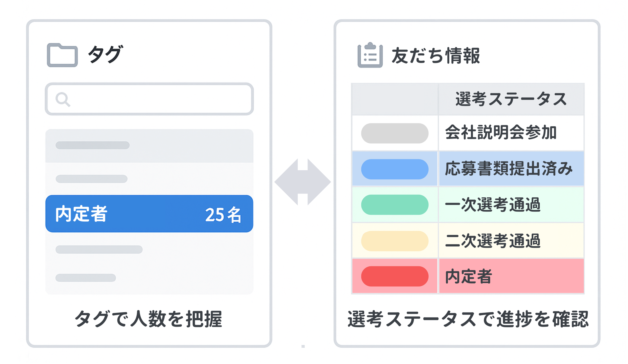This screenshot has height=364, width=628.
Task: Click the red pill swatch for 内定者
Action: coord(395,276)
